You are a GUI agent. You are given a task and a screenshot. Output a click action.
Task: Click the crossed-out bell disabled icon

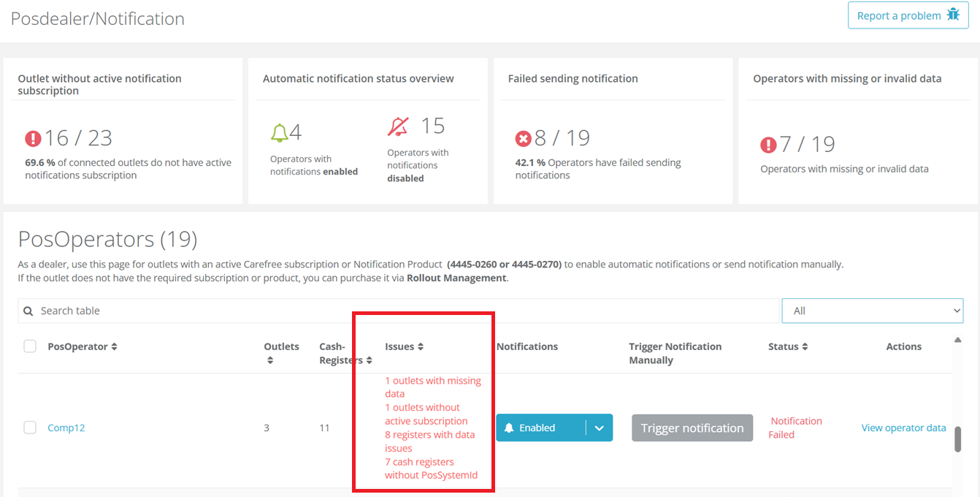pyautogui.click(x=398, y=126)
